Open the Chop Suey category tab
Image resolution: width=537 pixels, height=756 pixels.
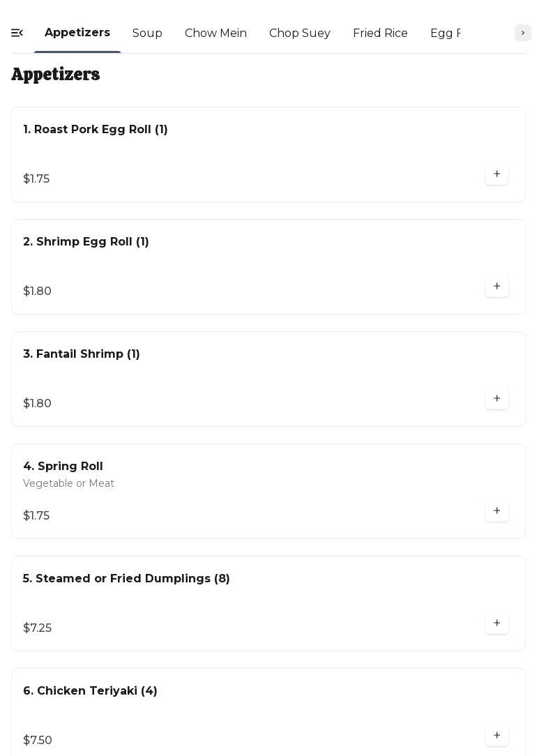click(300, 33)
